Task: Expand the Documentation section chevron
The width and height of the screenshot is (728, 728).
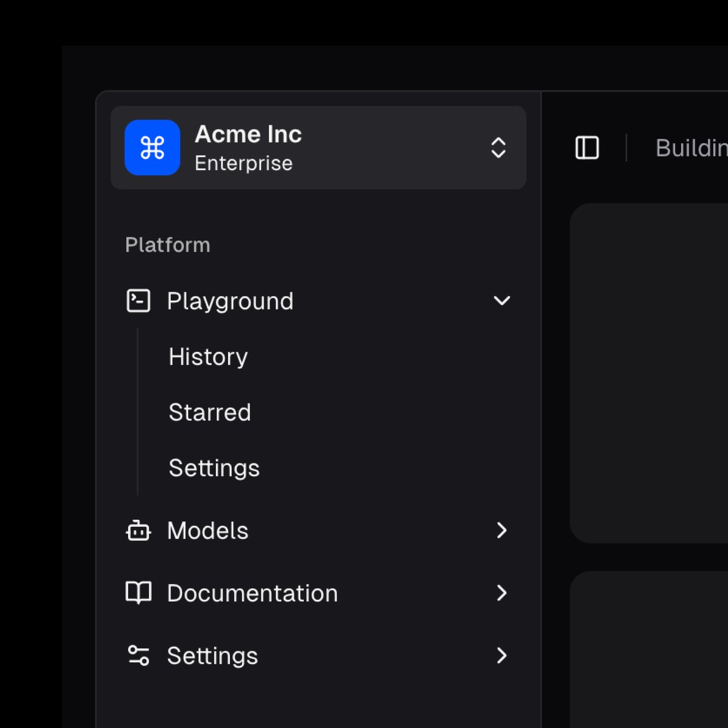Action: click(502, 593)
